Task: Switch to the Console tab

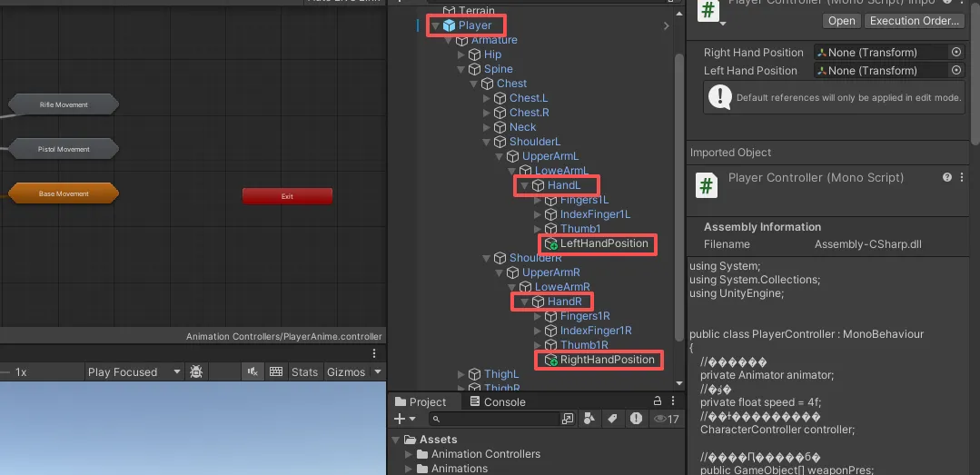Action: click(498, 401)
